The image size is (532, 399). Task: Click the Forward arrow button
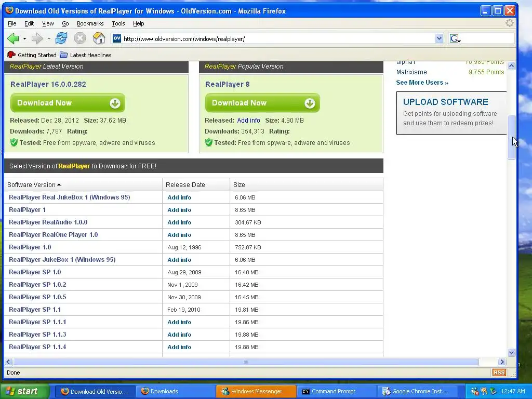click(x=37, y=38)
